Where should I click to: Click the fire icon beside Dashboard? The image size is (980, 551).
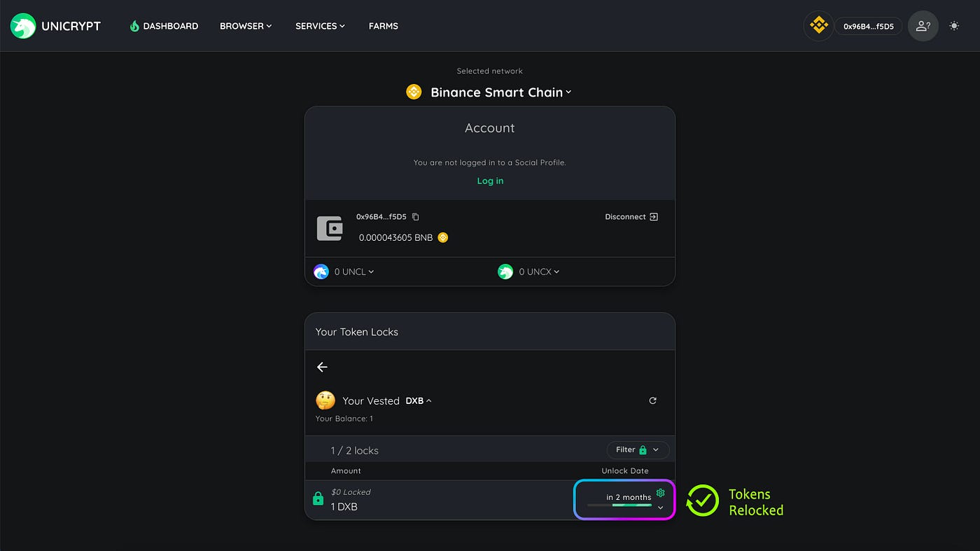click(x=134, y=26)
